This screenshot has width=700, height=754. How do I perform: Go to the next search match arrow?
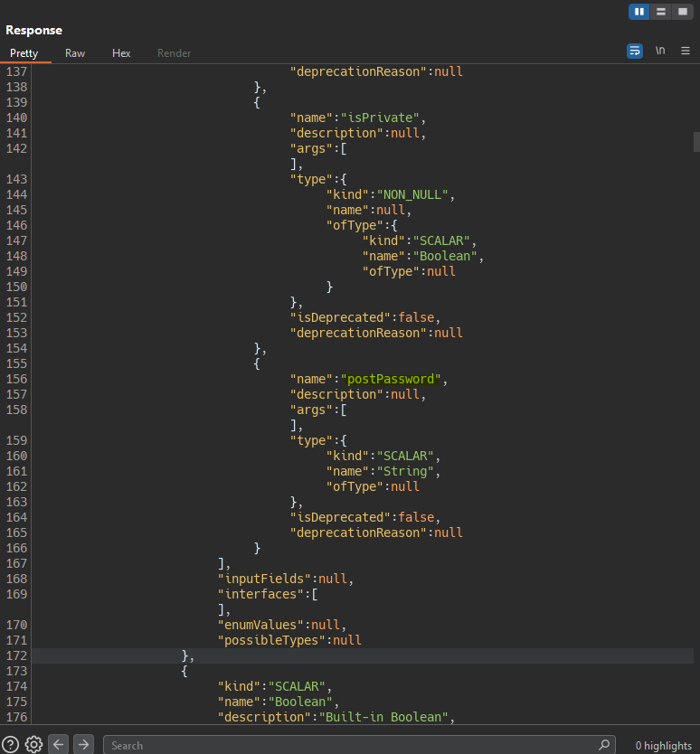(x=83, y=745)
